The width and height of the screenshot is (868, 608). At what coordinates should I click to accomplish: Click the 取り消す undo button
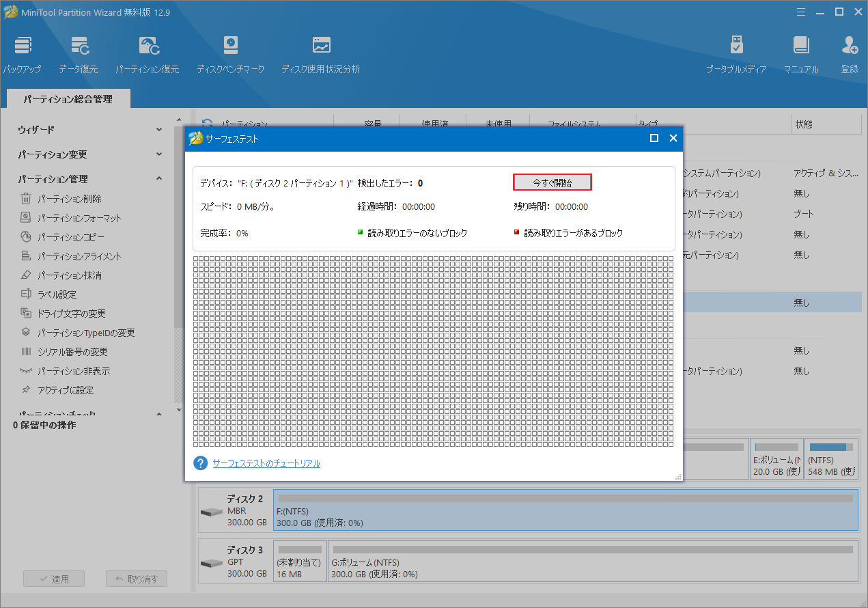click(137, 579)
